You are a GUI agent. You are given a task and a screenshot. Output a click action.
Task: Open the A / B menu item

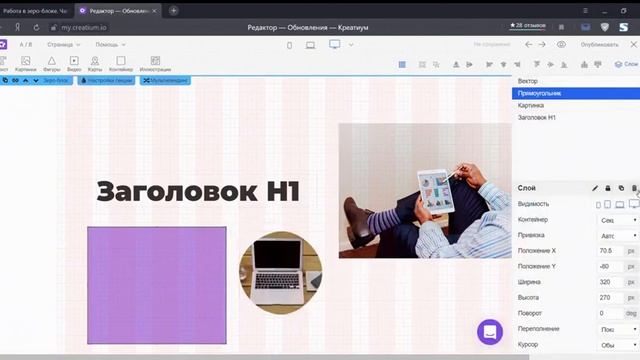pyautogui.click(x=26, y=44)
